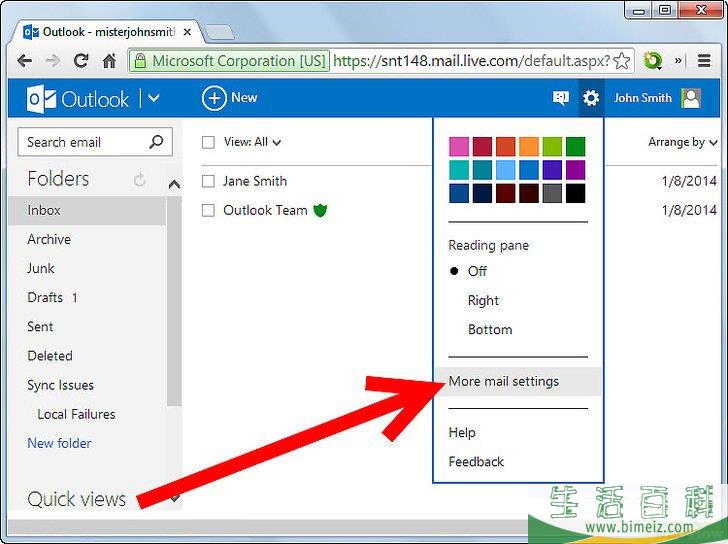Open John Smith profile picture
728x544 pixels.
[691, 98]
